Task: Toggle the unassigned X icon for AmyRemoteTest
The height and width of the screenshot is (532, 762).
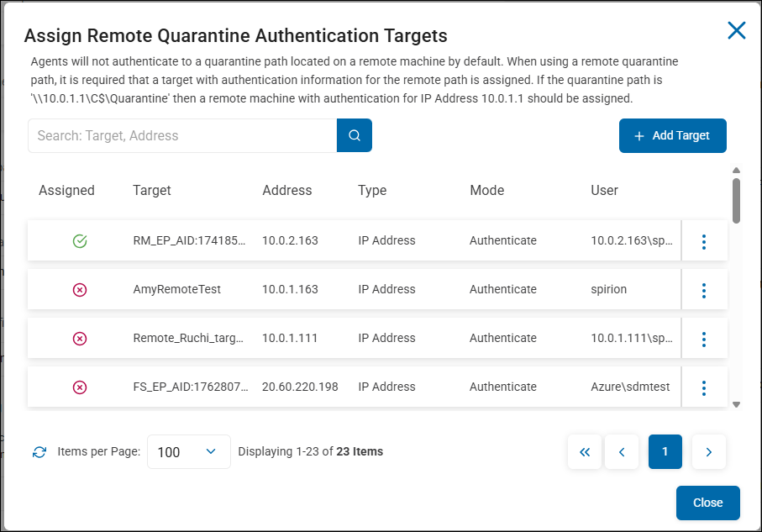Action: [x=80, y=290]
